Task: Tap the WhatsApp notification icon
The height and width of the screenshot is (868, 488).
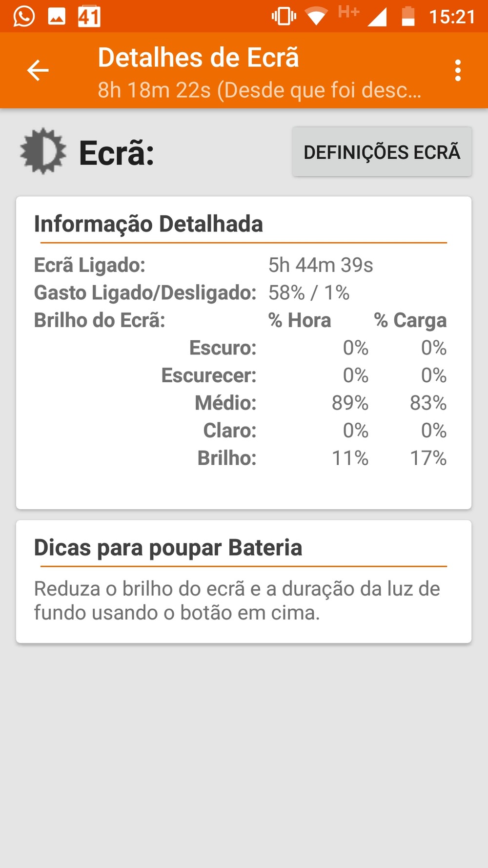Action: (24, 17)
